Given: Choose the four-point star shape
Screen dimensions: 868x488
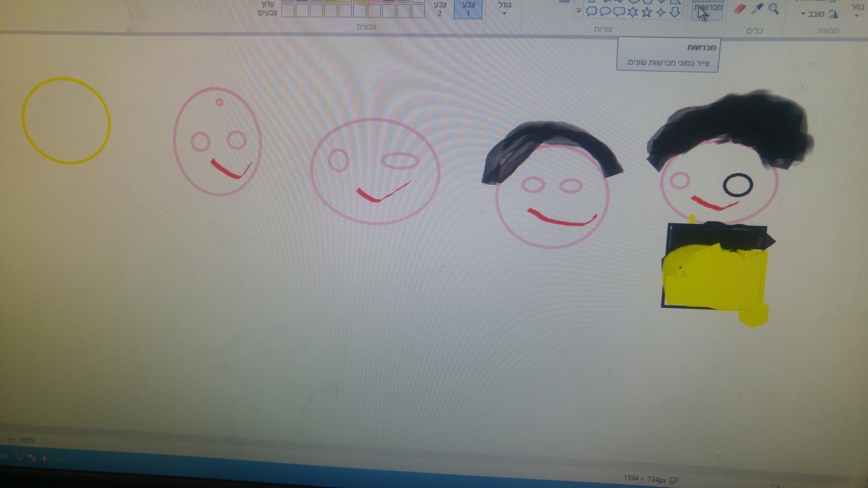Looking at the screenshot, I should coord(660,12).
